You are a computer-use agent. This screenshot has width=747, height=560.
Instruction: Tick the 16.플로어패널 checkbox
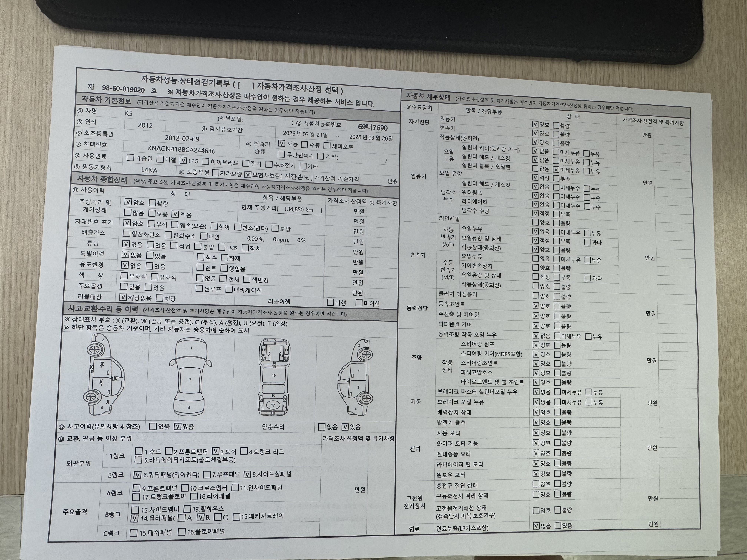coord(182,532)
